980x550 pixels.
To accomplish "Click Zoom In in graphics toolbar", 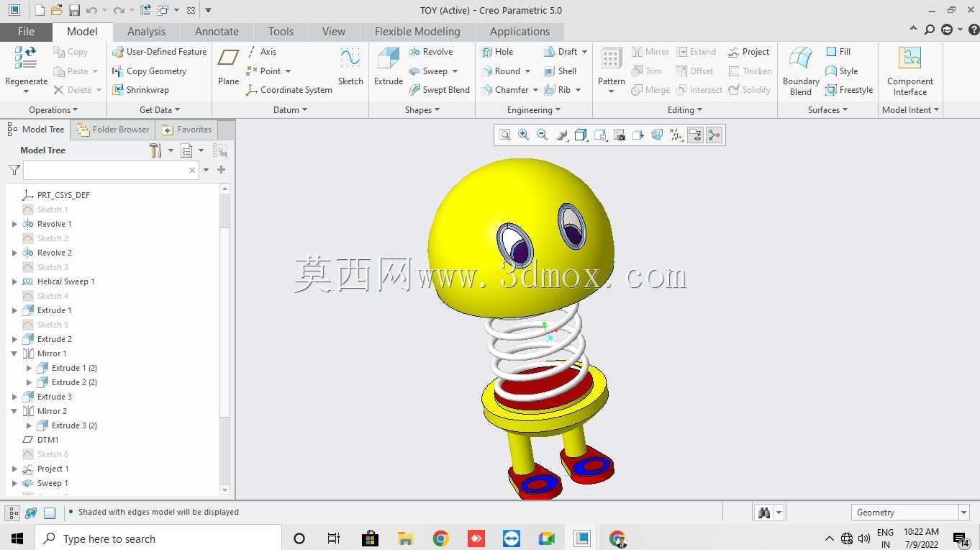I will (x=524, y=135).
